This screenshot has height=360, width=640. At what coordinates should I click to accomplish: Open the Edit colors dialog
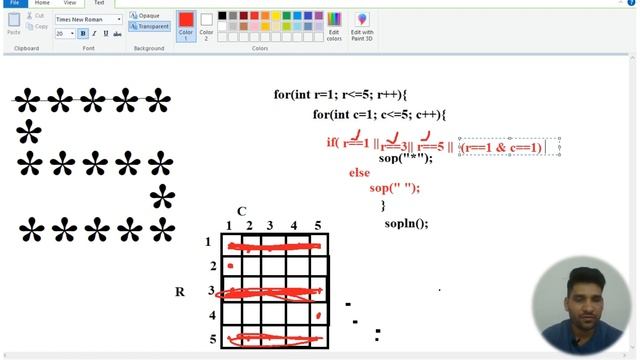click(x=334, y=27)
